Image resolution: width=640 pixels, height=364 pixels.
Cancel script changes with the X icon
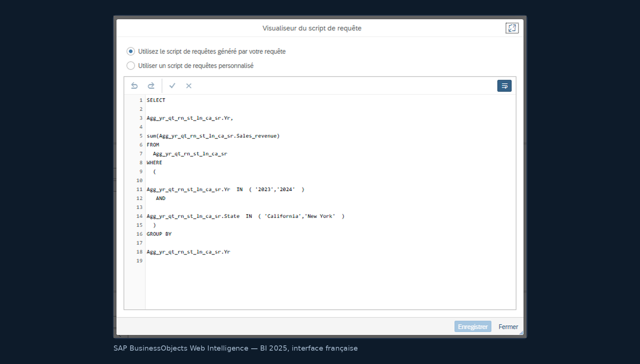click(x=189, y=86)
